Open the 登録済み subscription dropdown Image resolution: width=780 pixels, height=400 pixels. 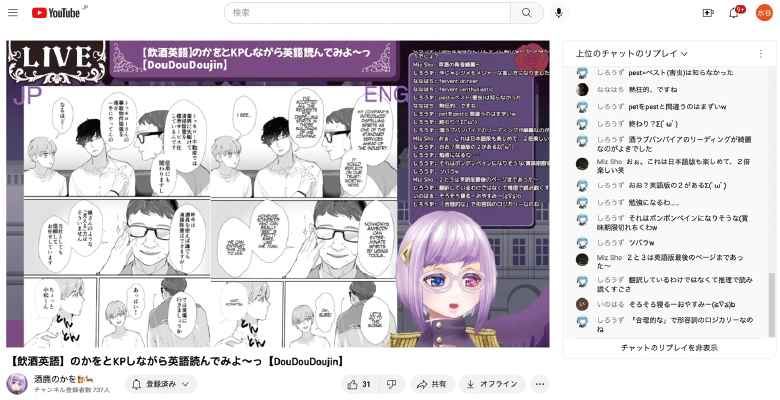pos(160,384)
